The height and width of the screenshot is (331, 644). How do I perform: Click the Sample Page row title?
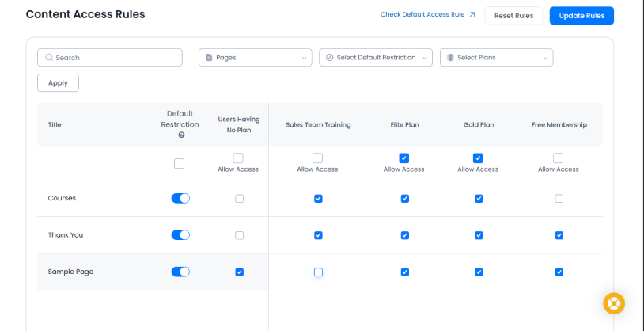[70, 272]
